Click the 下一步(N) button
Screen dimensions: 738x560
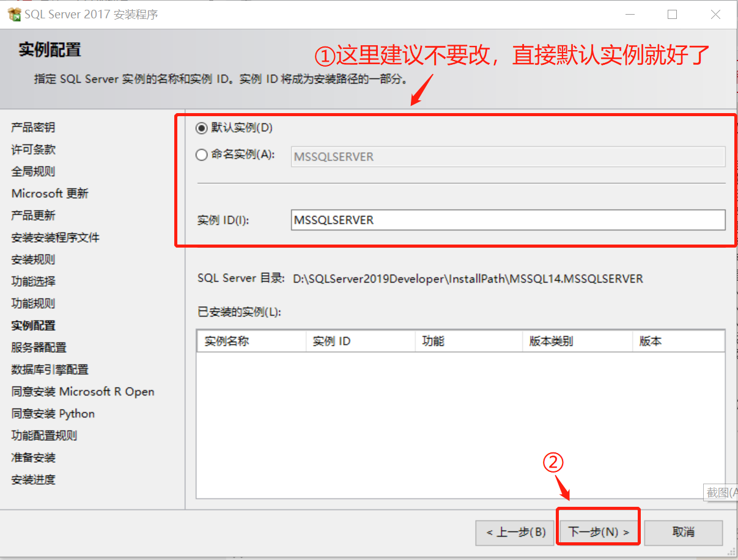click(x=599, y=532)
